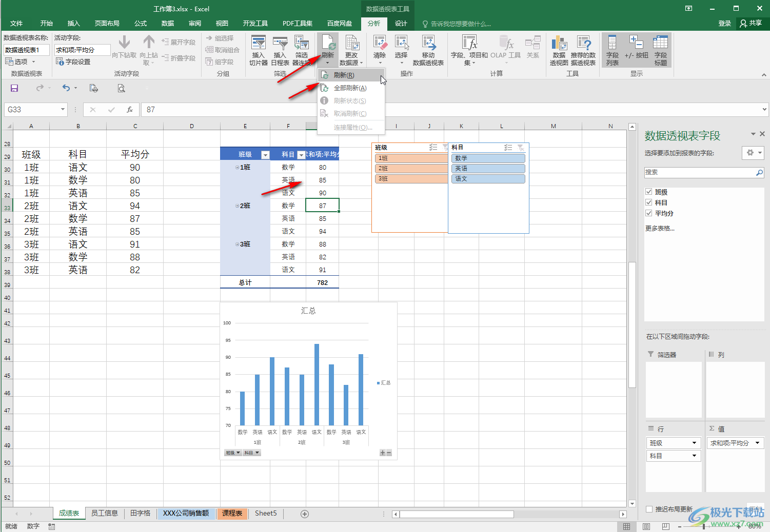
Task: Insert a PivotChart via ribbon icon
Action: tap(559, 50)
